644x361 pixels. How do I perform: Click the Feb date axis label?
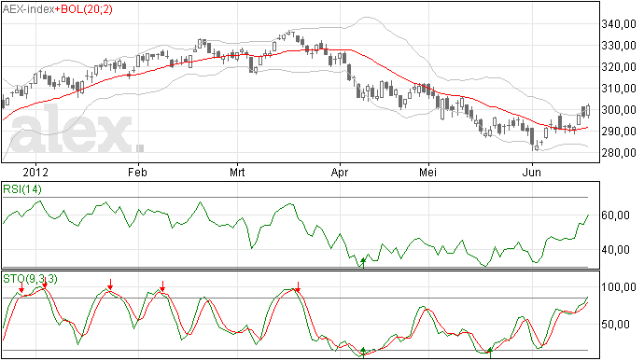tap(137, 172)
